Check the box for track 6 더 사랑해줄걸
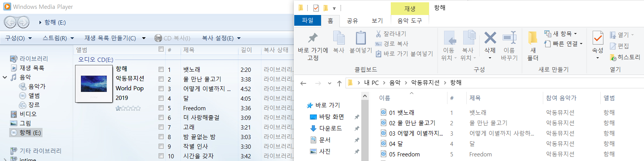Screen dimensions: 644x161 coord(161,118)
